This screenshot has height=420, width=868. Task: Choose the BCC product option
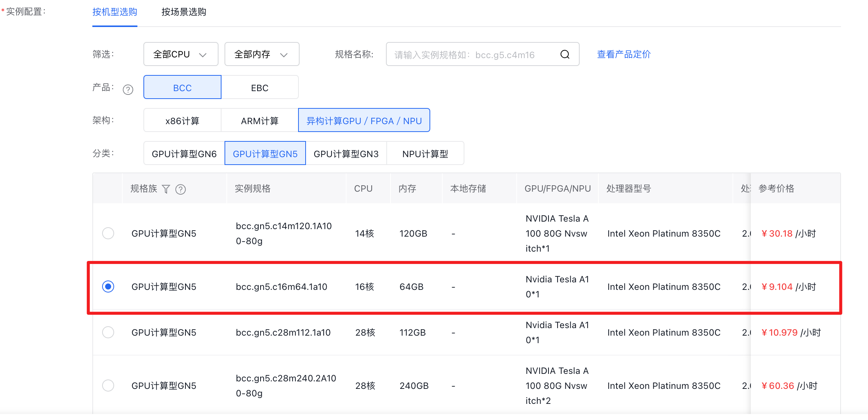point(182,87)
